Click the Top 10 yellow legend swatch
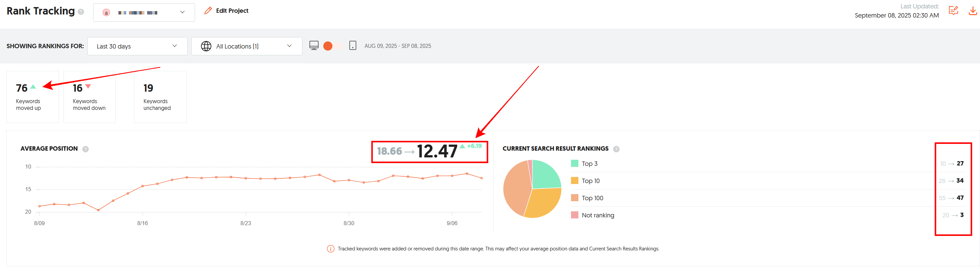Image resolution: width=980 pixels, height=272 pixels. point(574,181)
